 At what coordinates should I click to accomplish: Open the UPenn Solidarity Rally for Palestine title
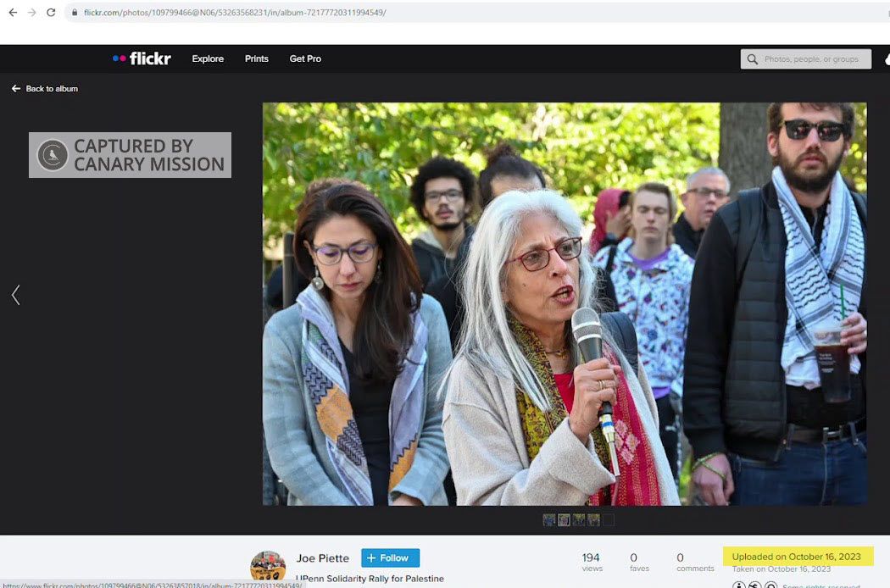tap(370, 579)
